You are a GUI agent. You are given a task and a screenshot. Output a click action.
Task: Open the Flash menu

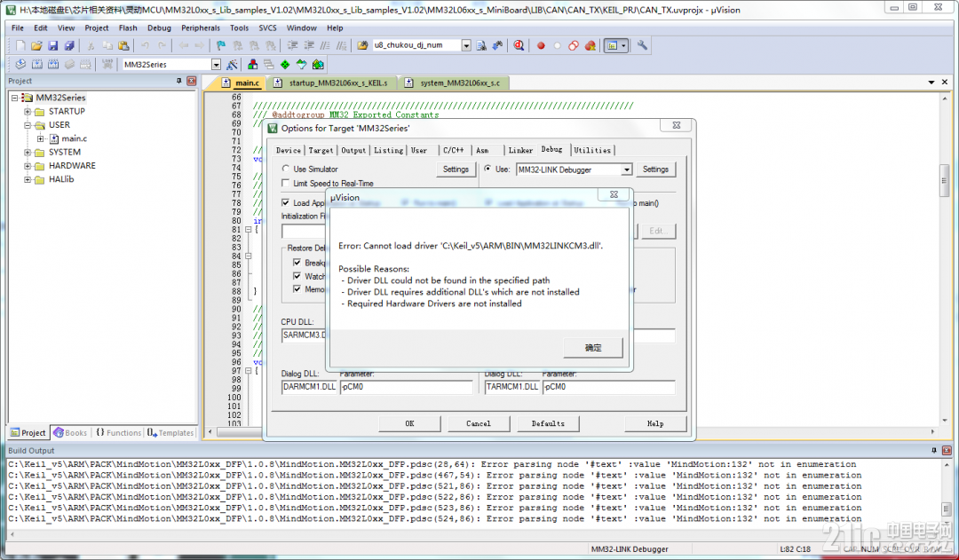(128, 28)
